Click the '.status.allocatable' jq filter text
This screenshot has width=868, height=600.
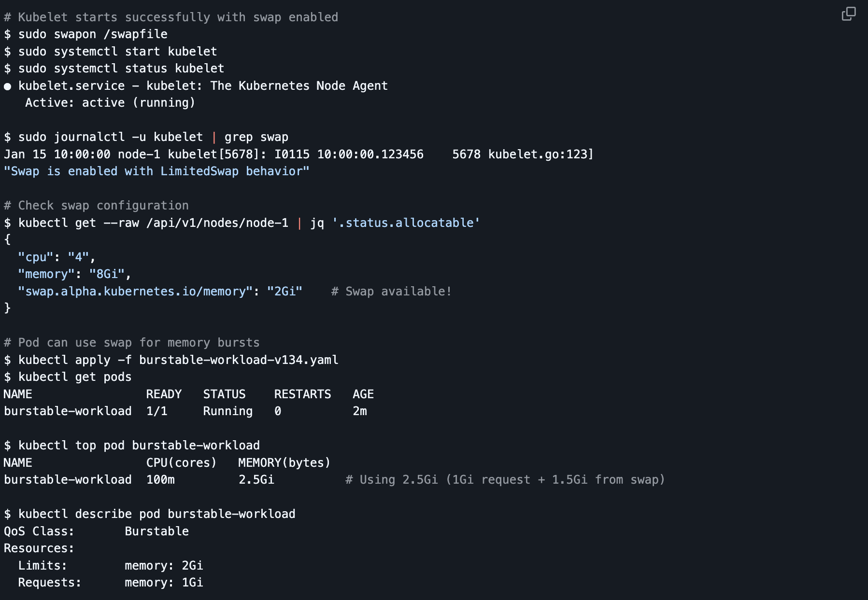click(x=406, y=223)
